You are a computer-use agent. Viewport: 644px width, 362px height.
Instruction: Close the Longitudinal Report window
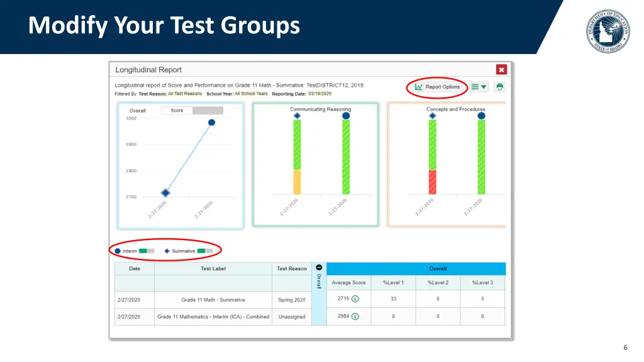(501, 70)
